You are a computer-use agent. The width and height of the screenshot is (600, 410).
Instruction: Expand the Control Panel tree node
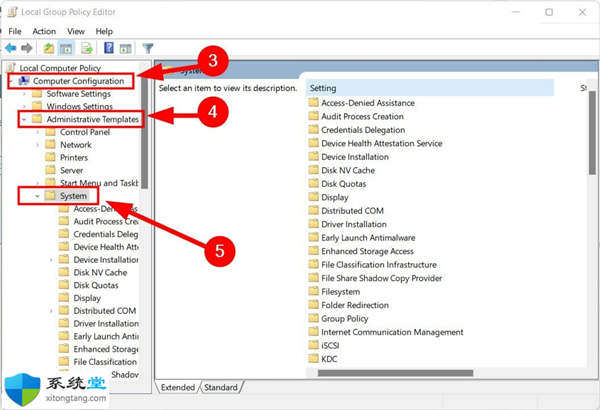38,132
